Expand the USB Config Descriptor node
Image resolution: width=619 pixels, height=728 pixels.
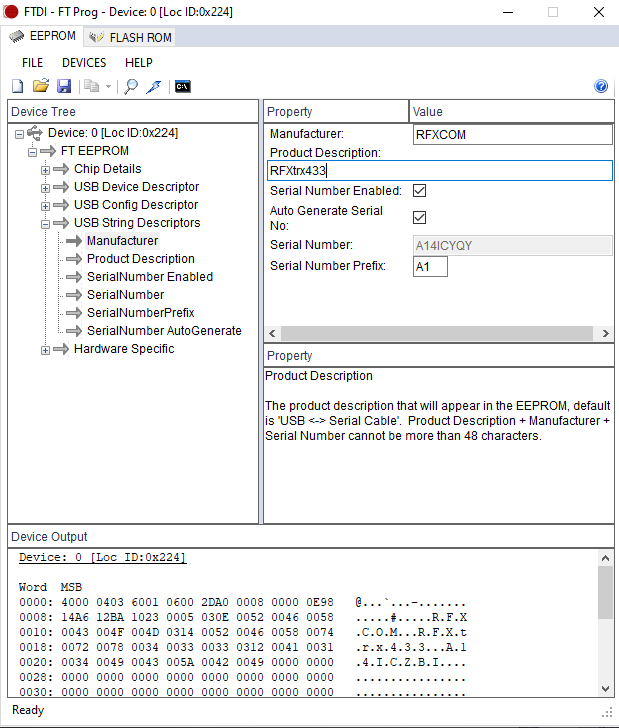pos(45,206)
